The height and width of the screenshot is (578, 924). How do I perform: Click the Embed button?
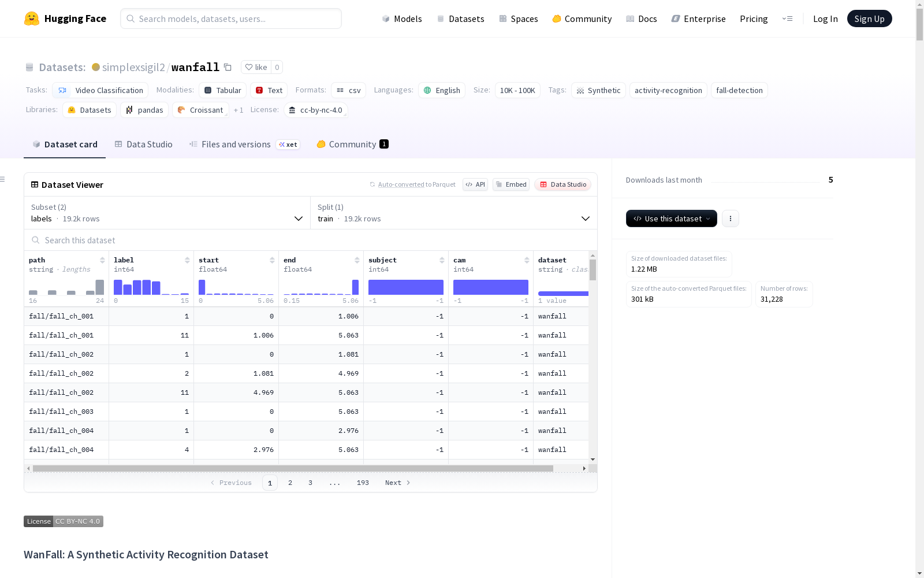coord(511,184)
